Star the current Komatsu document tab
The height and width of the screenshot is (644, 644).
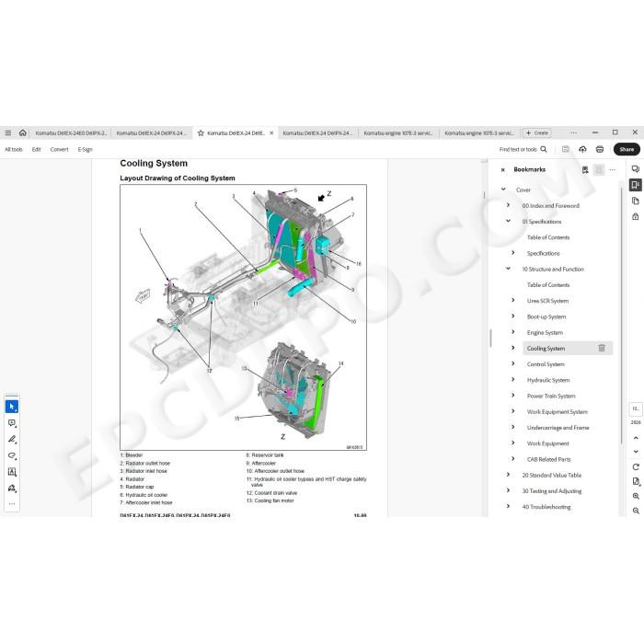(x=201, y=133)
